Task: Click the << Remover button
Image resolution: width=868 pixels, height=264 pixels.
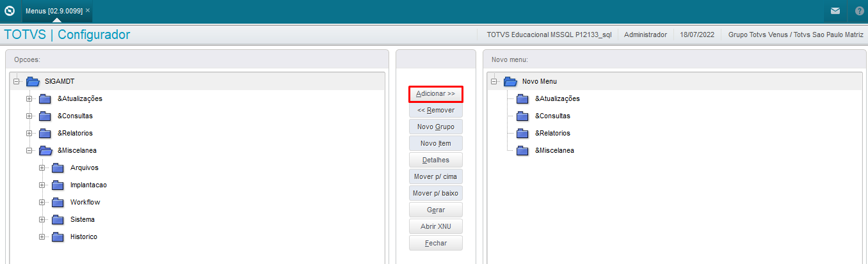Action: (x=435, y=110)
